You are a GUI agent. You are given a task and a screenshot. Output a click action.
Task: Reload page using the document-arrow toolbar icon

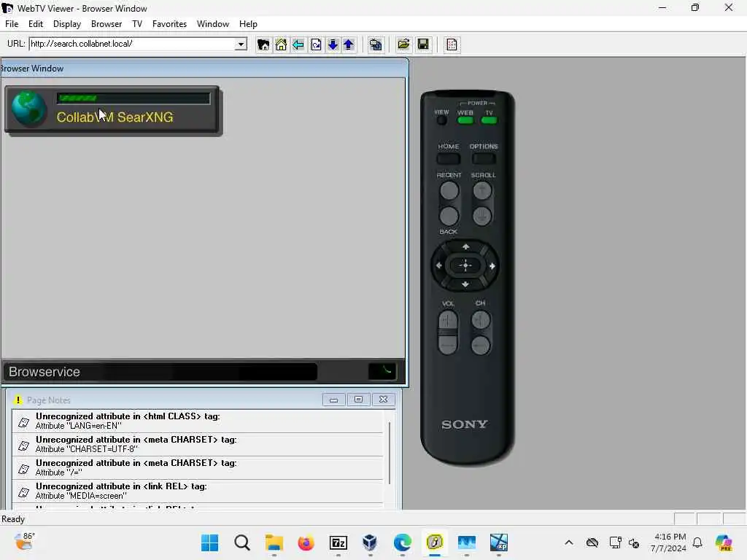(x=316, y=44)
